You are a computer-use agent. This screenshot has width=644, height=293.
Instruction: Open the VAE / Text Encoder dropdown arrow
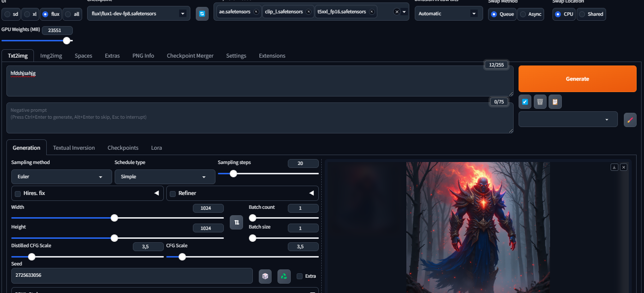404,12
